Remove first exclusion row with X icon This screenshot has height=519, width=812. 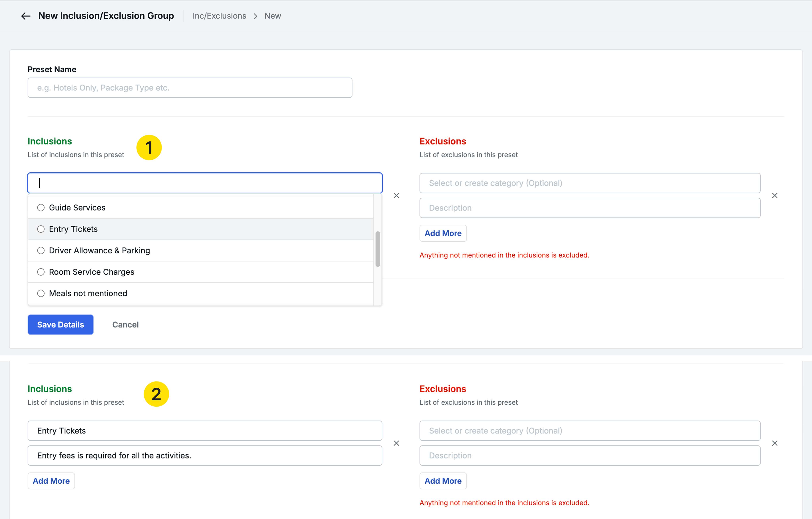tap(775, 196)
